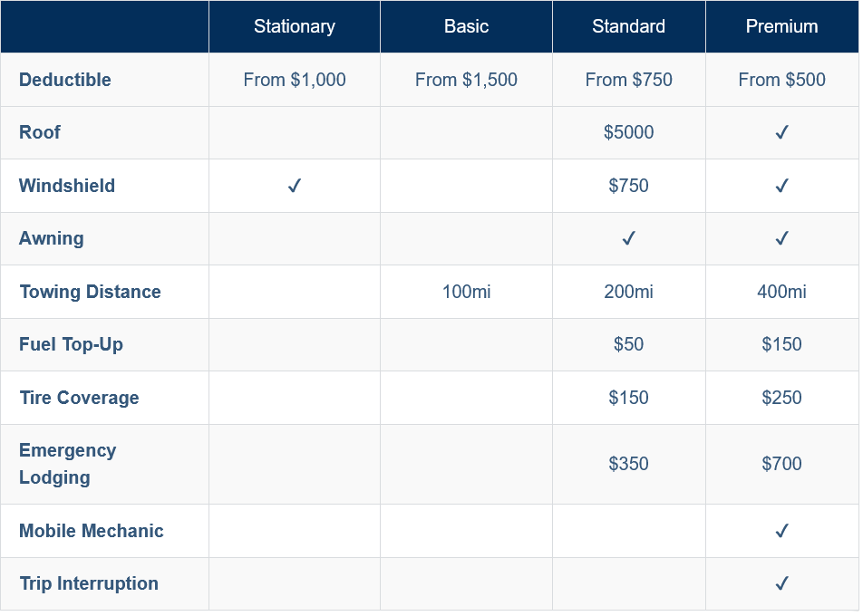Click the Windshield checkmark under Stationary

point(295,186)
